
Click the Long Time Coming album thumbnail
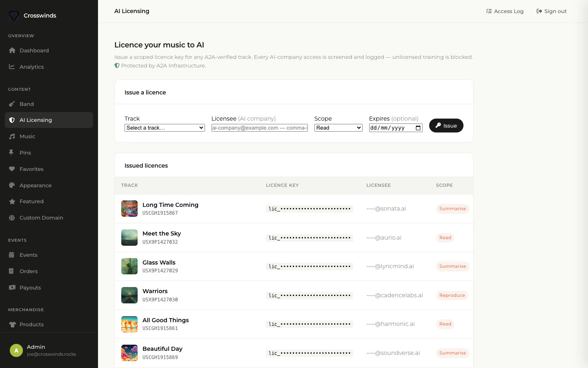pyautogui.click(x=129, y=209)
